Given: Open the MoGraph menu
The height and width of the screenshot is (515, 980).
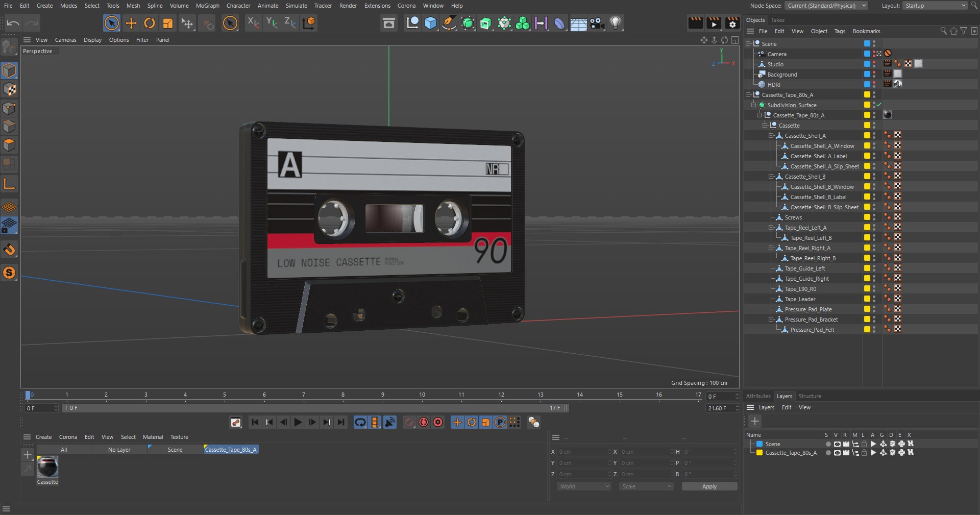Looking at the screenshot, I should point(207,6).
